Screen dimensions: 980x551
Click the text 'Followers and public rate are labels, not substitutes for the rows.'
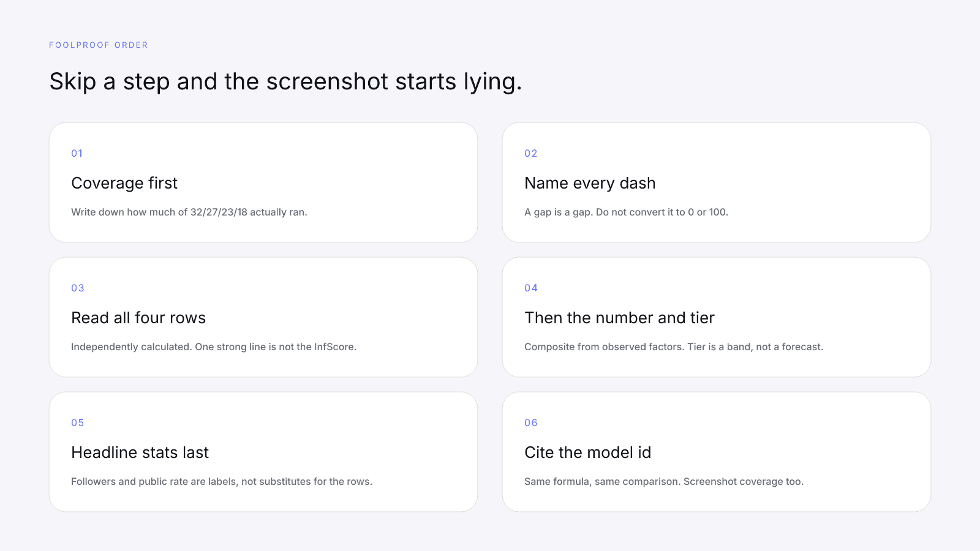pyautogui.click(x=222, y=482)
